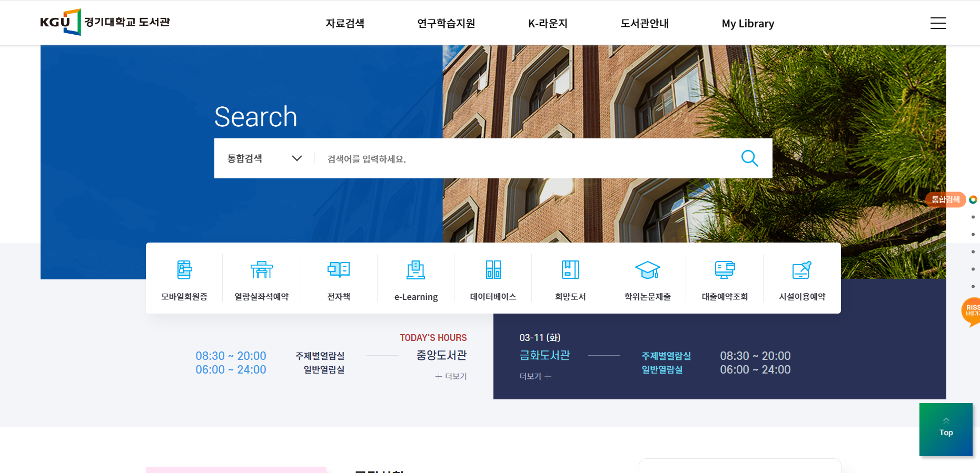This screenshot has height=473, width=980.
Task: Click the orange RISS shortcut bubble
Action: 971,311
